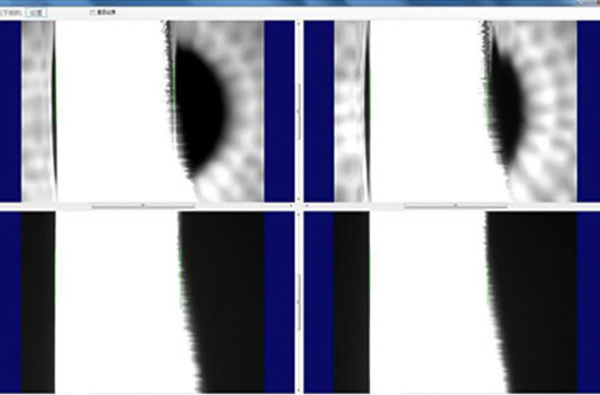The width and height of the screenshot is (600, 395).
Task: Click the black blob in the top-right pane
Action: coord(506,105)
